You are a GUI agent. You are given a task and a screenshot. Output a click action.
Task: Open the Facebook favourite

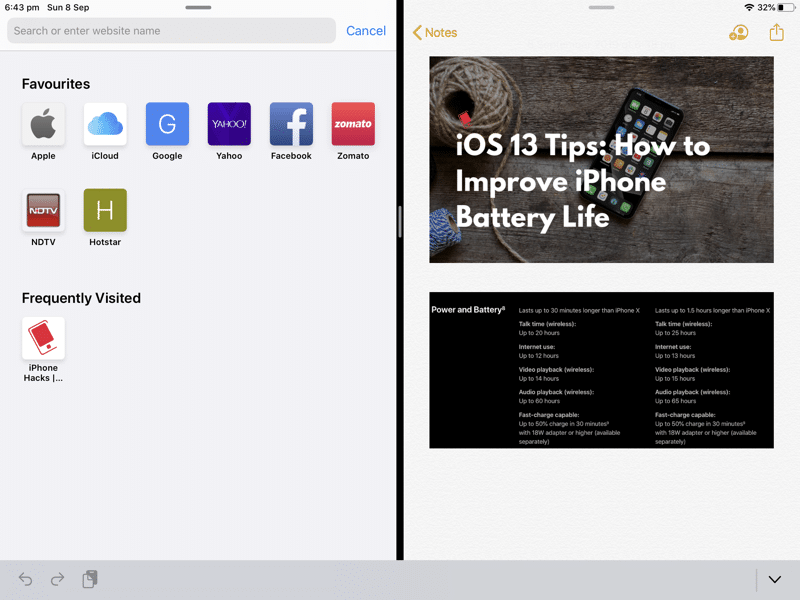(x=291, y=125)
